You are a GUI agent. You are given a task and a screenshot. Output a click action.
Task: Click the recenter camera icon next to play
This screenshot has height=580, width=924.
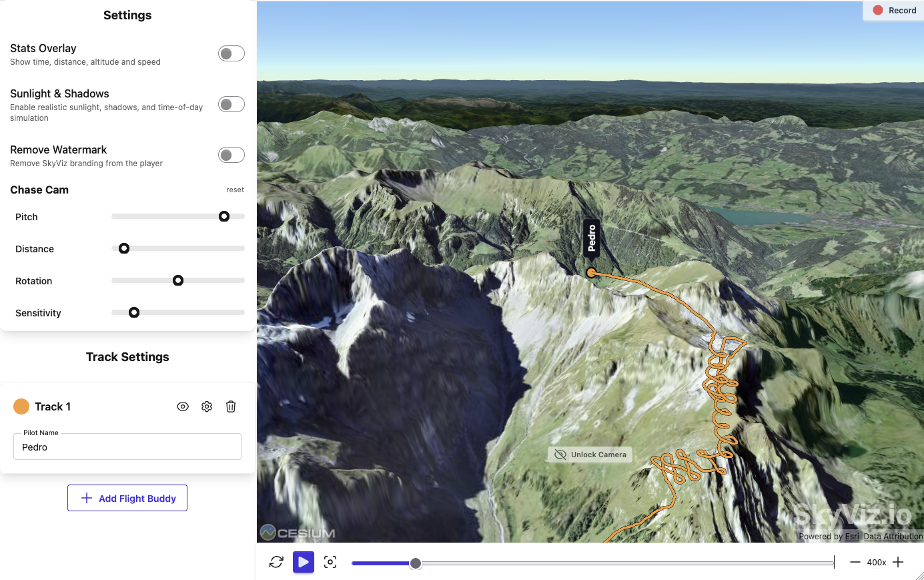330,562
